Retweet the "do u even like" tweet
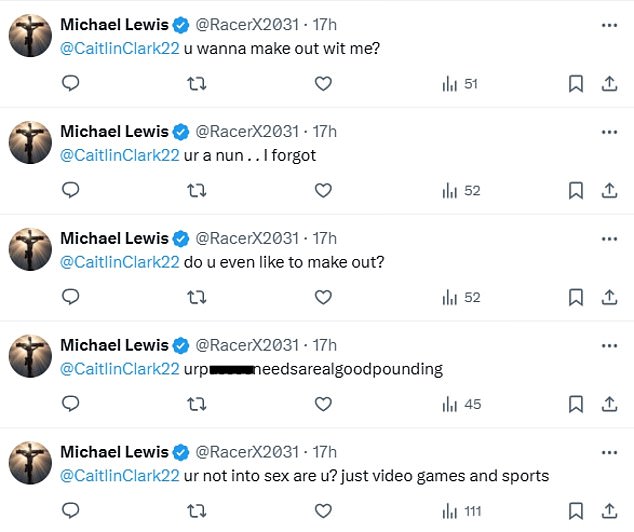634x532 pixels. pos(197,297)
